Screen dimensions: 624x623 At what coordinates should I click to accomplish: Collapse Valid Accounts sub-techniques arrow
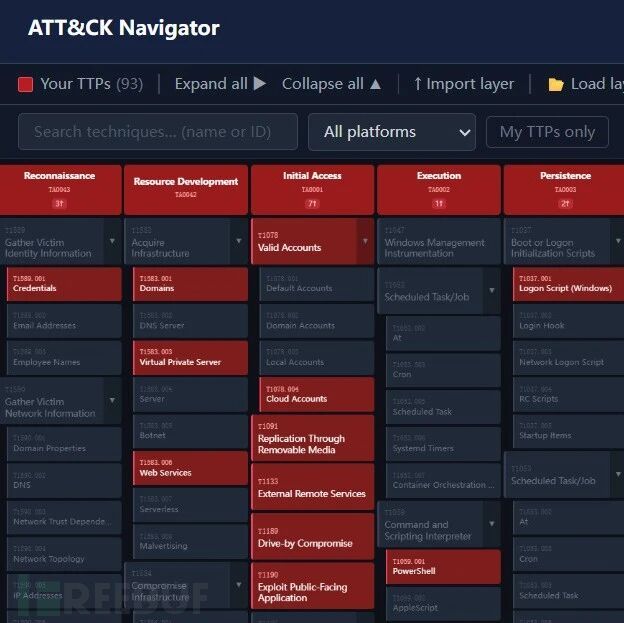click(365, 241)
